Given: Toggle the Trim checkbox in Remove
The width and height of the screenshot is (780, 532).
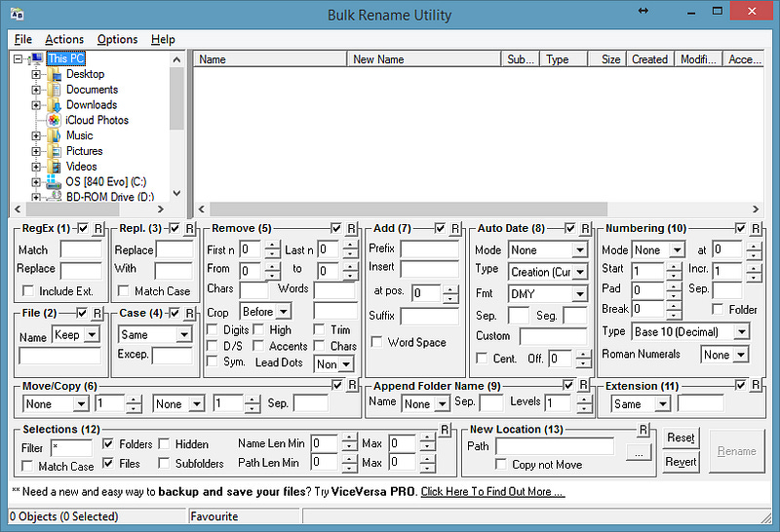Looking at the screenshot, I should pyautogui.click(x=319, y=329).
